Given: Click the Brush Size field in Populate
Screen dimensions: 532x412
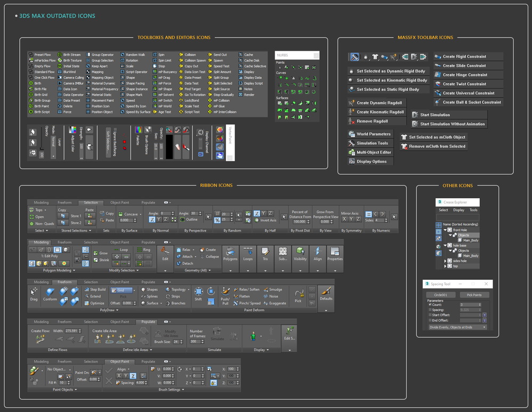Looking at the screenshot, I should pos(178,342).
